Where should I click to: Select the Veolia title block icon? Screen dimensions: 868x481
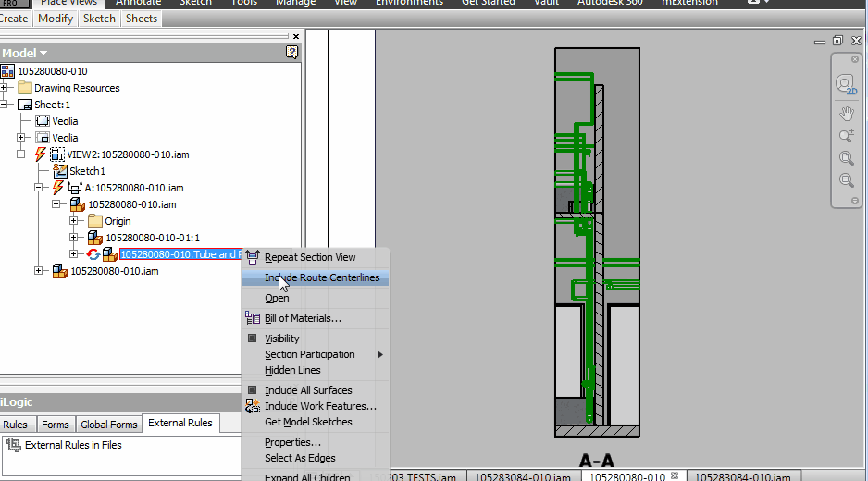click(43, 137)
